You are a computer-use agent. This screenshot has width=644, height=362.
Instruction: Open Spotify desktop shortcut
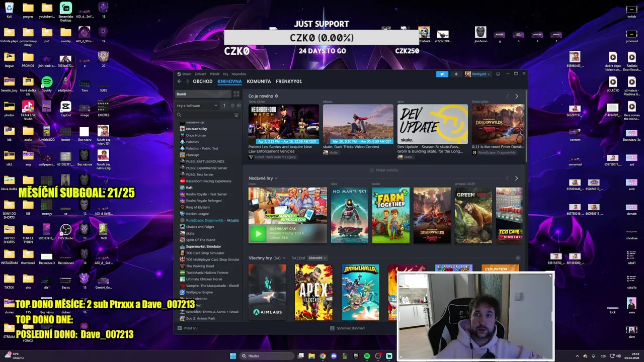[47, 84]
